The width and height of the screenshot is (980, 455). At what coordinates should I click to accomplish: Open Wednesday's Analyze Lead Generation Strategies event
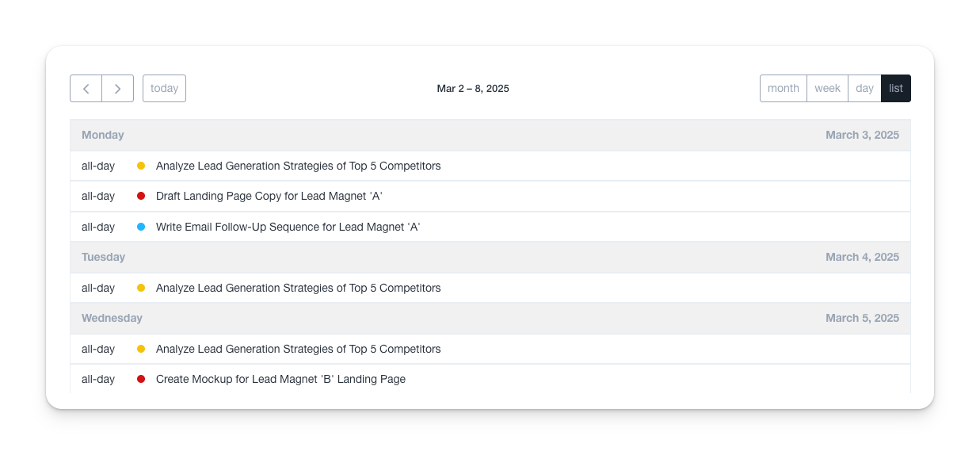pyautogui.click(x=298, y=349)
